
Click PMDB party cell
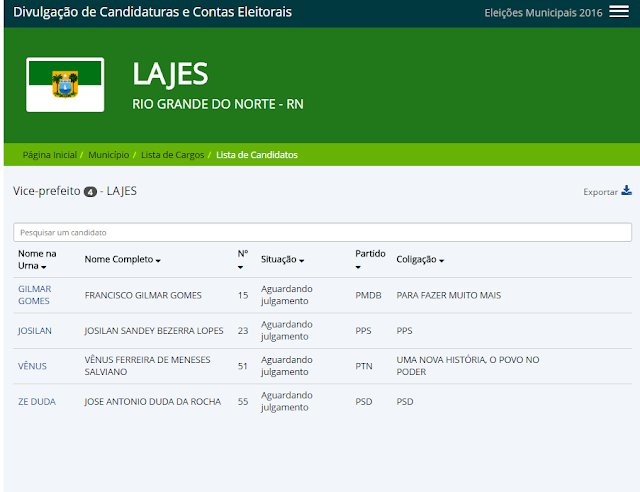368,295
